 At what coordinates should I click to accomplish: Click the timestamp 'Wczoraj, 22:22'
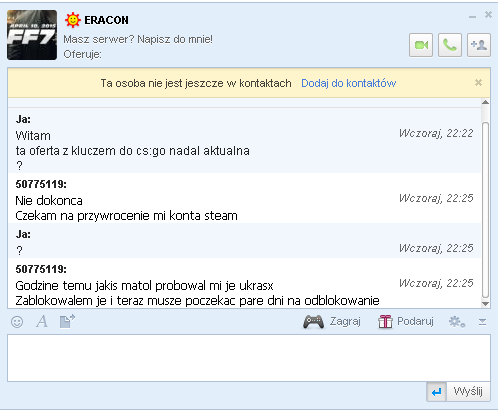pos(436,133)
